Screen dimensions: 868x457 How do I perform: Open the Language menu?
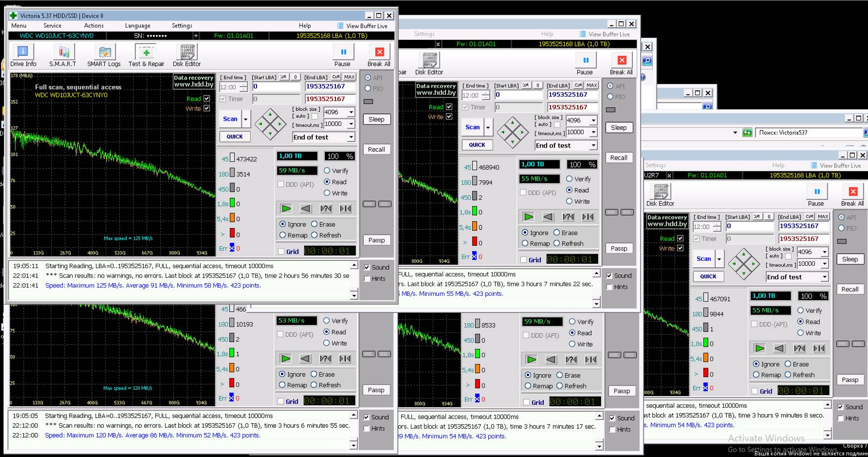coord(137,26)
